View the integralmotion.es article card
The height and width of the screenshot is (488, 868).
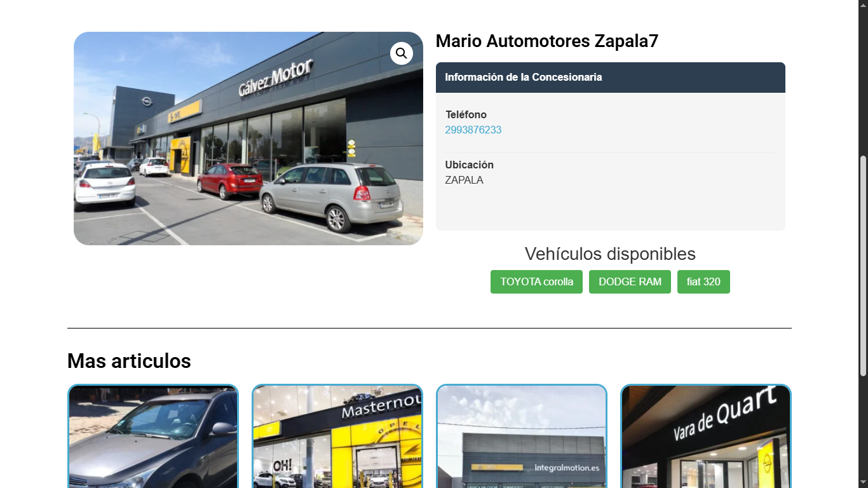click(522, 436)
